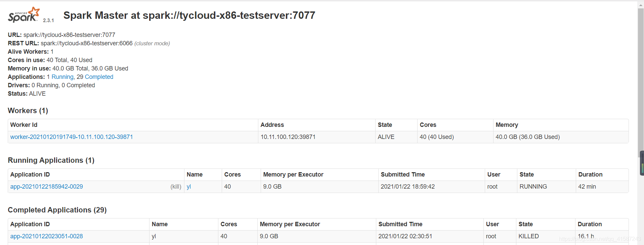Click the Workers table Memory header

tap(507, 125)
